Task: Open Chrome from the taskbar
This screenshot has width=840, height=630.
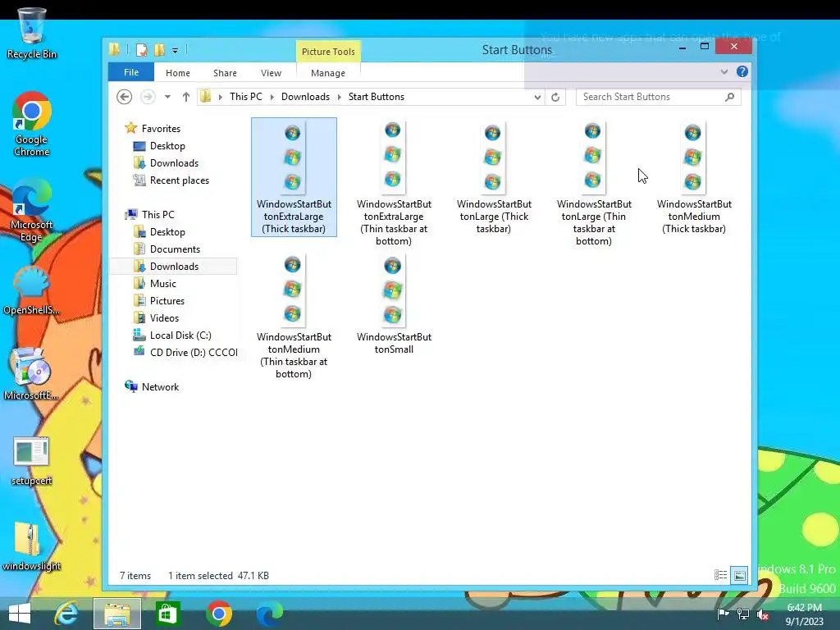Action: [x=218, y=614]
